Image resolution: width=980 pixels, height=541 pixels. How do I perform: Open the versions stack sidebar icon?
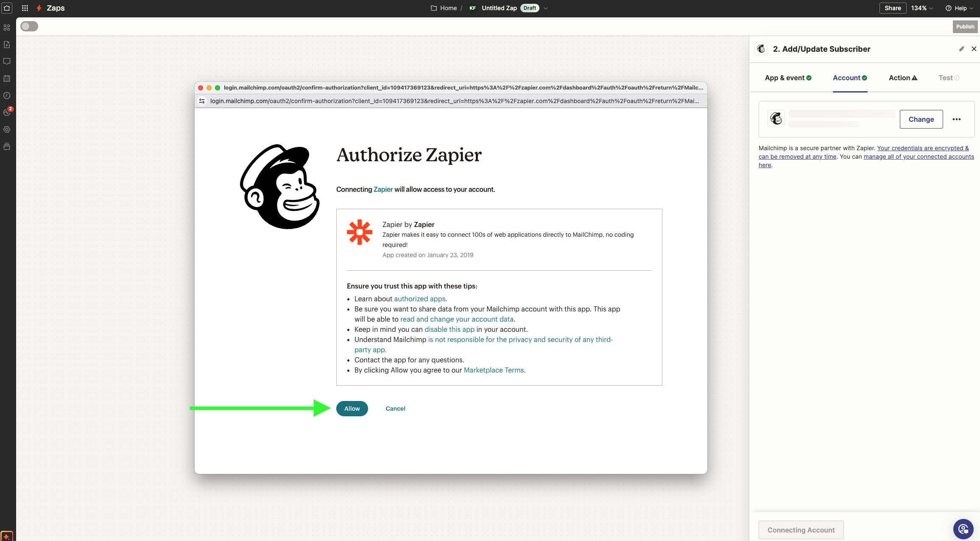point(7,146)
